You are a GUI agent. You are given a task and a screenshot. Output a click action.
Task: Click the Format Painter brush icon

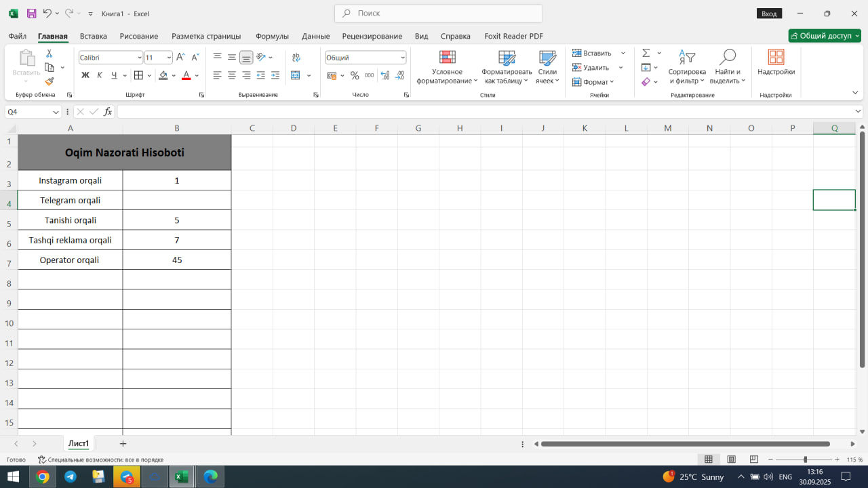pos(50,81)
